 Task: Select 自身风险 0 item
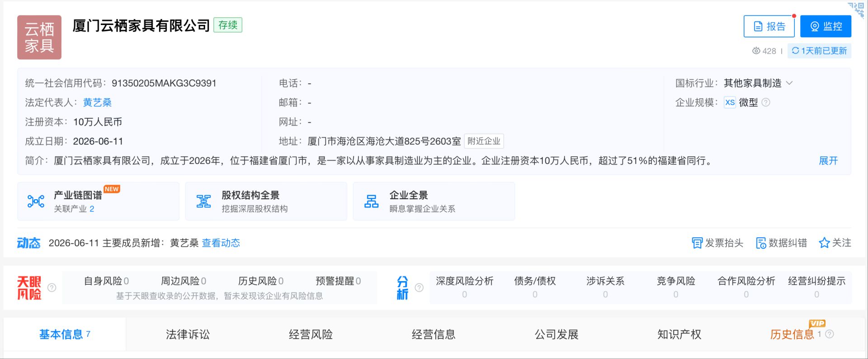106,281
